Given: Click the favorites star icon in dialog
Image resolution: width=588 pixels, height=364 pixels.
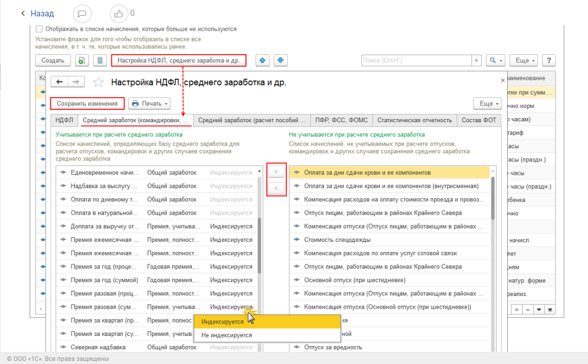Looking at the screenshot, I should click(x=99, y=82).
